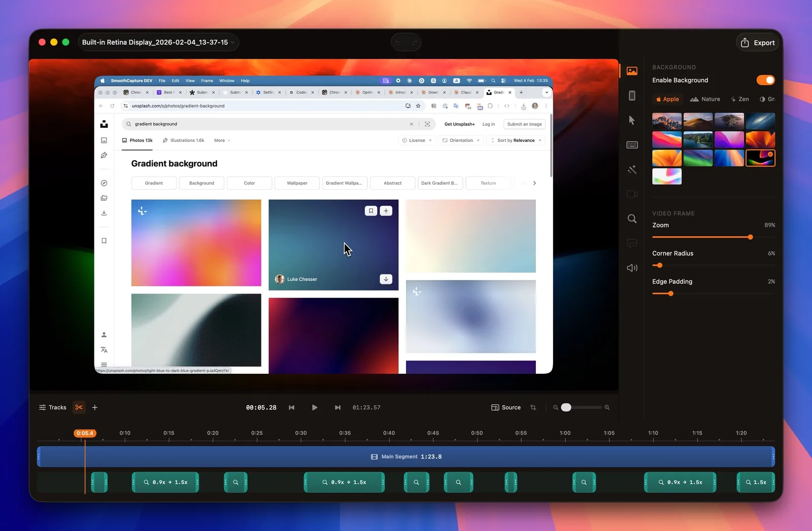Open the camera recording settings icon
This screenshot has height=531, width=812.
point(632,194)
